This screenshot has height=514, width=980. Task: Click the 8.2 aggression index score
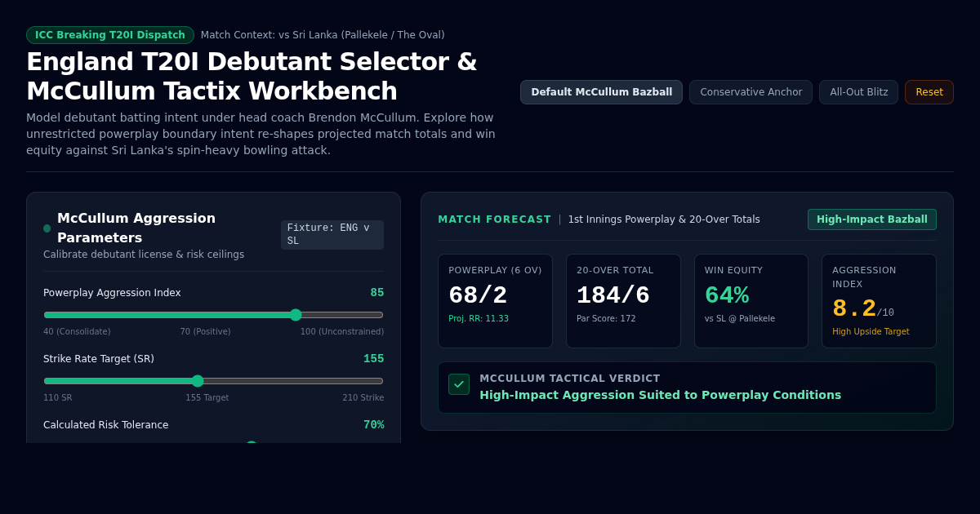coord(854,309)
